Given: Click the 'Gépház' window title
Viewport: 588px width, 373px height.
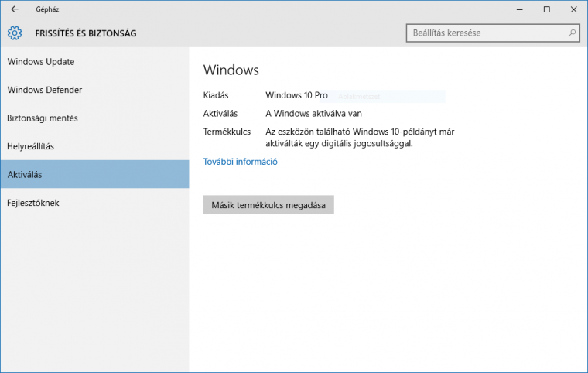Looking at the screenshot, I should click(47, 9).
